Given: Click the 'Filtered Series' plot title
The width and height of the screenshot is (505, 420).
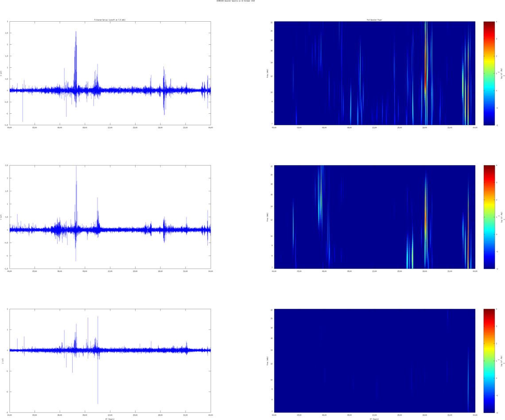Looking at the screenshot, I should click(x=110, y=20).
